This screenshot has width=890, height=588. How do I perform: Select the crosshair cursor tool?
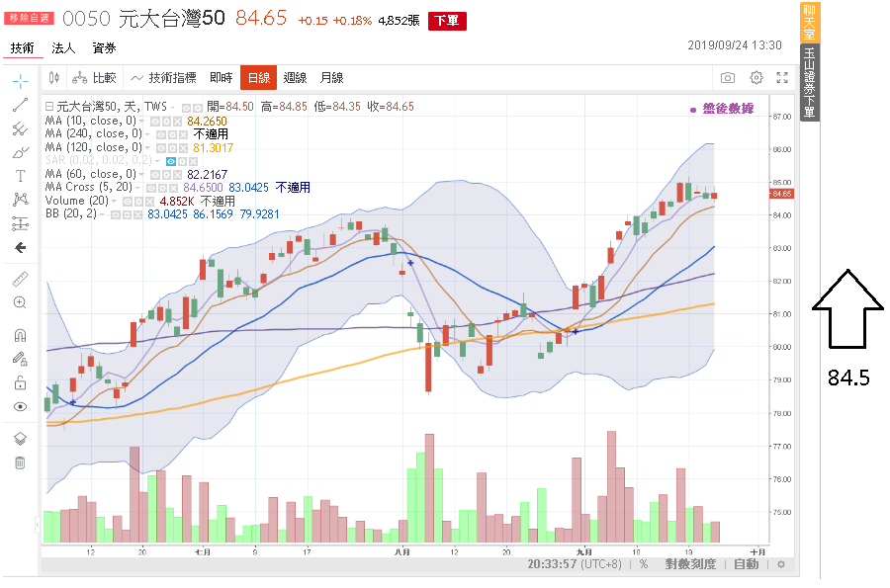pos(21,80)
